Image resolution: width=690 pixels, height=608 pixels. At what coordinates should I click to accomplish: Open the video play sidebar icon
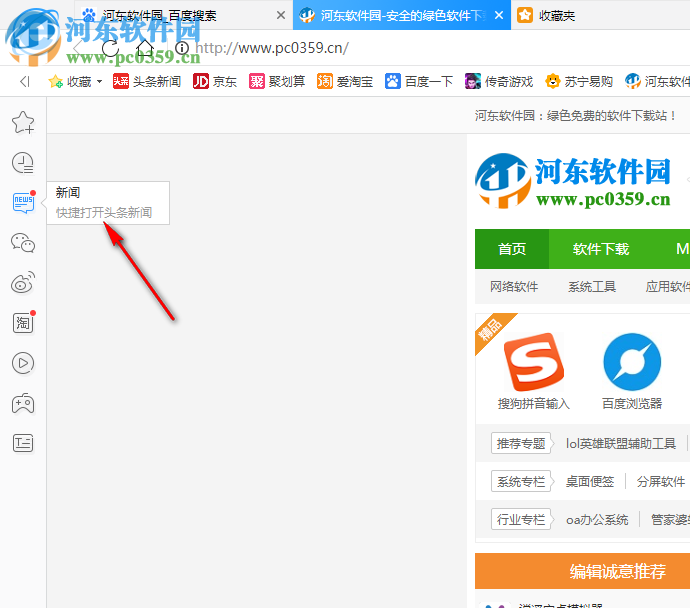click(23, 363)
